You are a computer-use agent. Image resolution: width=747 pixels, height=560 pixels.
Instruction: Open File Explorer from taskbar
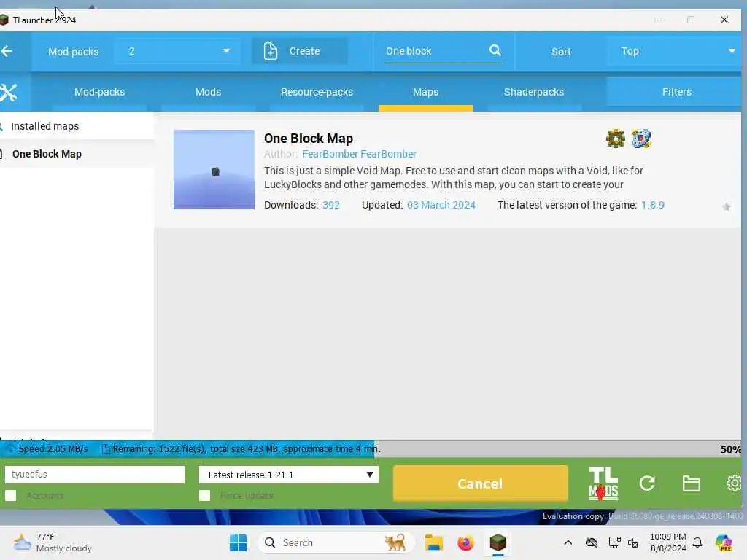tap(433, 542)
